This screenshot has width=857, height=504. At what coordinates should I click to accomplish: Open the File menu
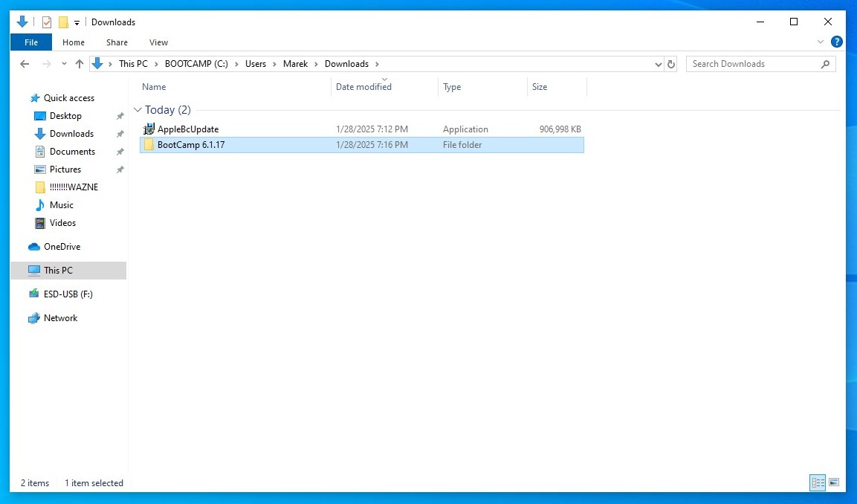pyautogui.click(x=31, y=42)
